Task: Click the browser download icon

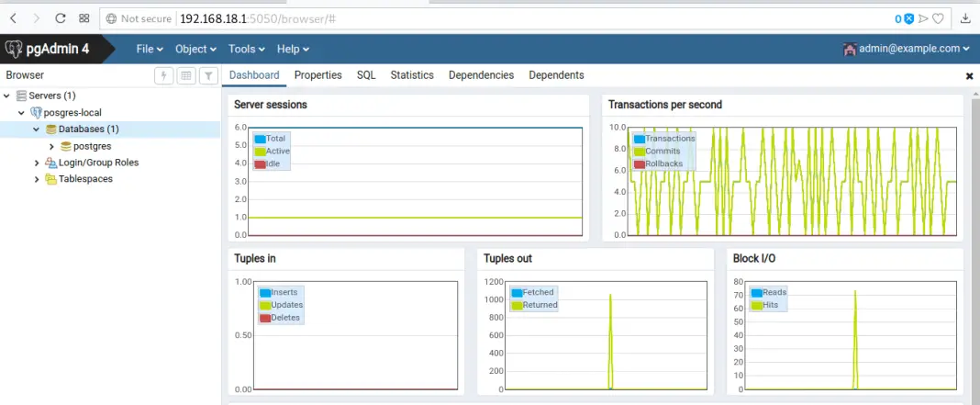Action: [x=965, y=18]
